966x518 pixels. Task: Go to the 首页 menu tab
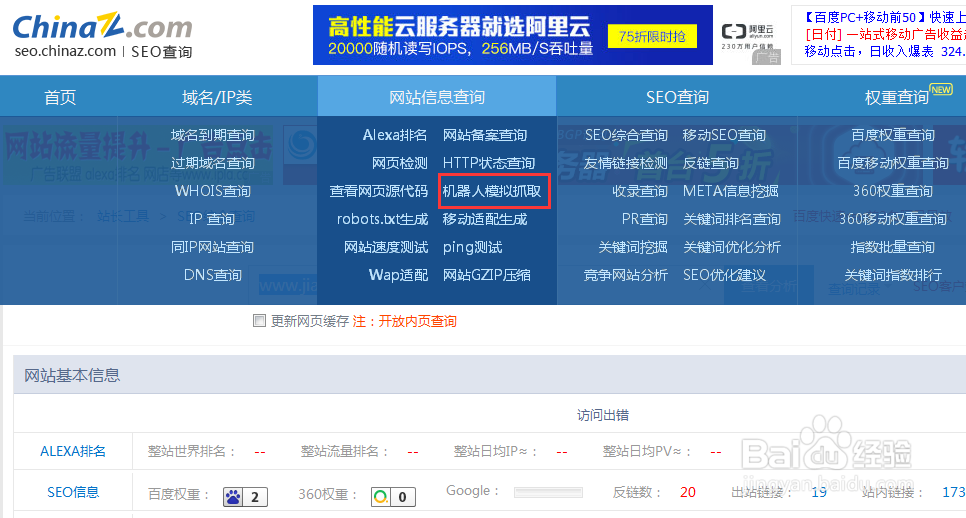click(60, 97)
